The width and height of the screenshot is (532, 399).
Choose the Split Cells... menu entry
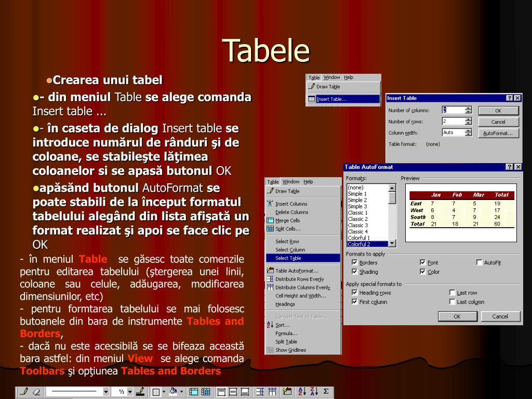click(x=303, y=229)
